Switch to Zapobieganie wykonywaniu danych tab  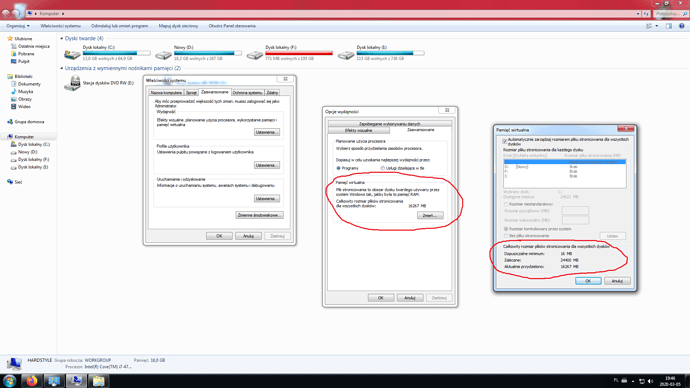tap(390, 124)
